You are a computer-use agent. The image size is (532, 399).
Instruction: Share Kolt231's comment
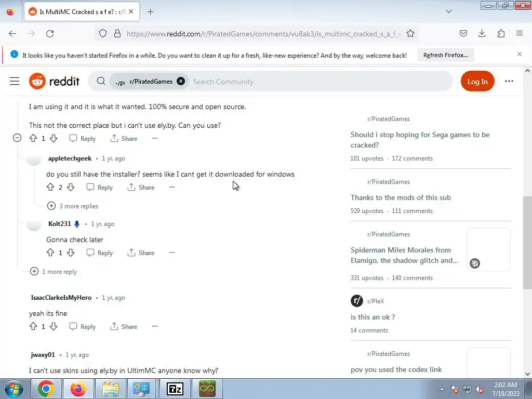click(141, 253)
